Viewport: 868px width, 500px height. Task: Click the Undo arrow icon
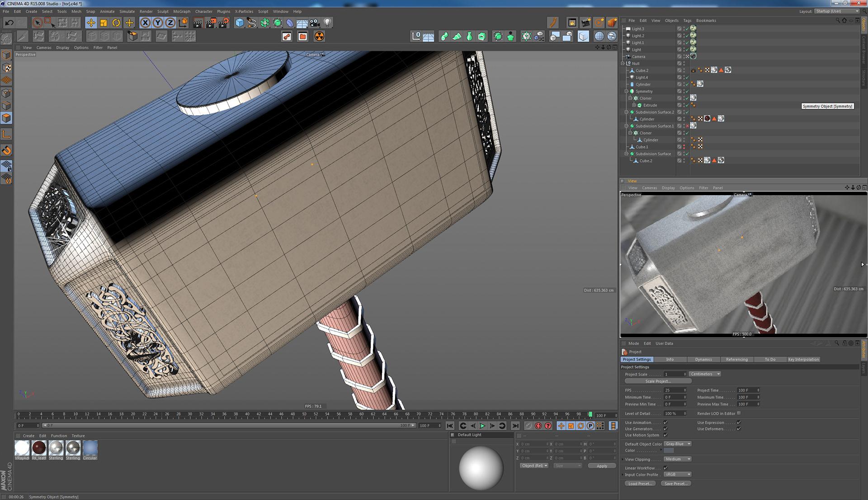pos(9,23)
